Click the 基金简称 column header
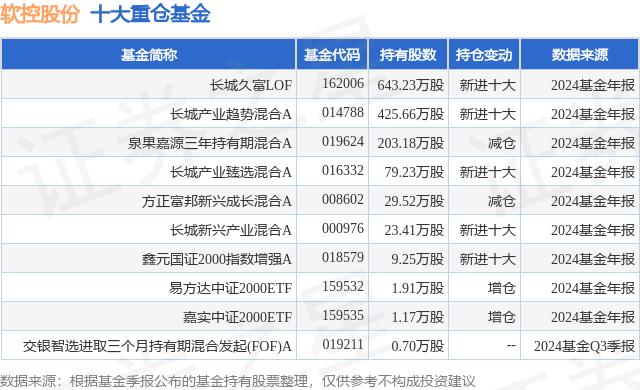 (x=149, y=54)
